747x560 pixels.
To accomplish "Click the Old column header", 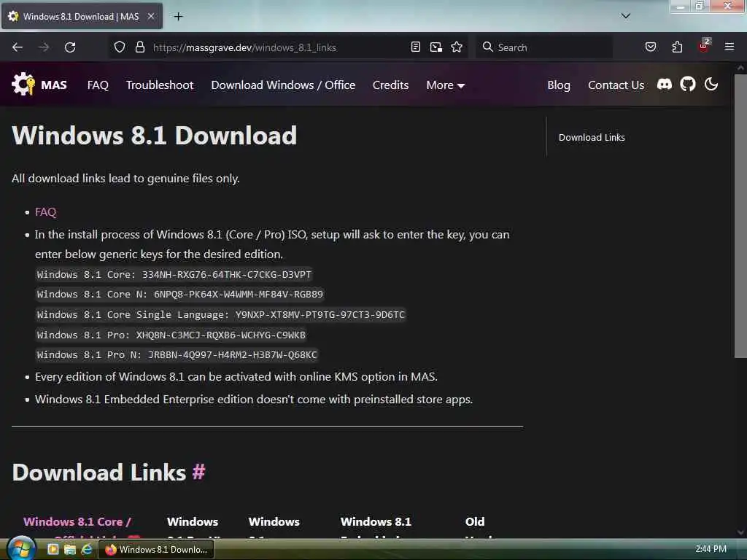I will [x=475, y=522].
